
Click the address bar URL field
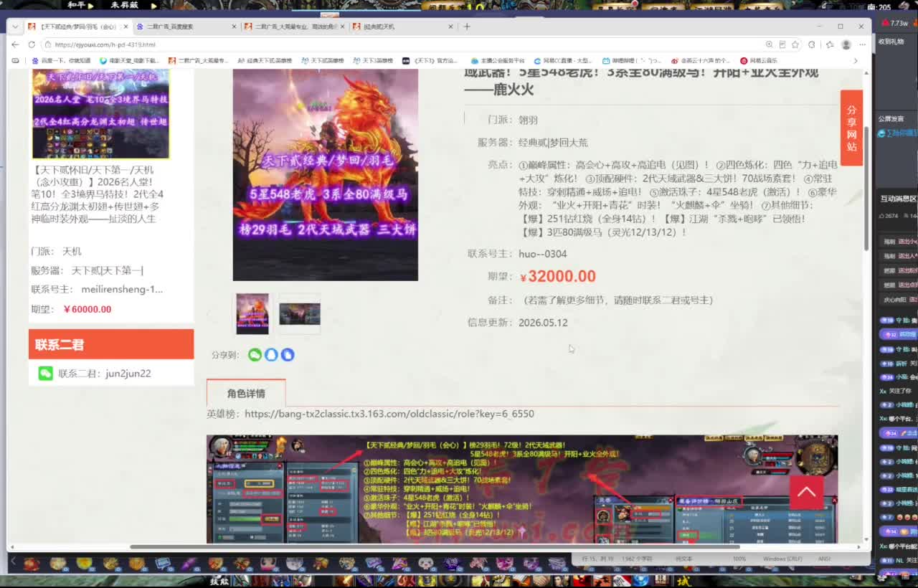402,44
